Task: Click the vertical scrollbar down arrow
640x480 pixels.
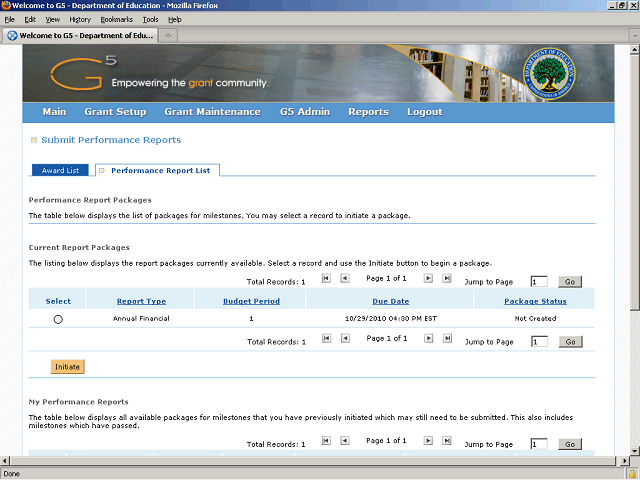Action: click(x=635, y=451)
